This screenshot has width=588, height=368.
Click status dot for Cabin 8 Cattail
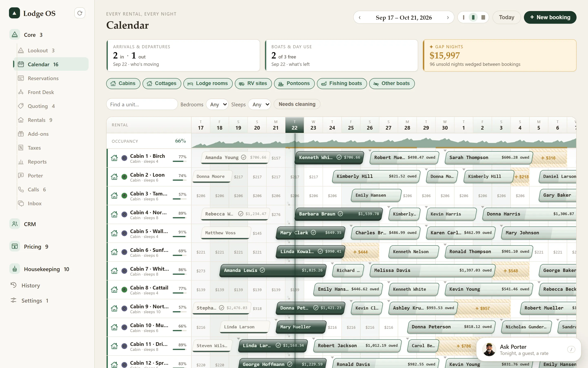[x=124, y=290]
